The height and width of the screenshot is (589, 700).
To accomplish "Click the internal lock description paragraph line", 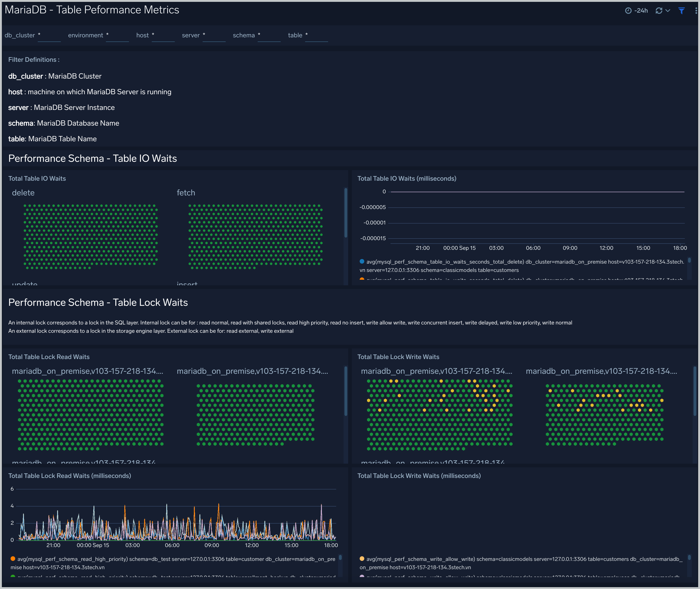I will 290,323.
